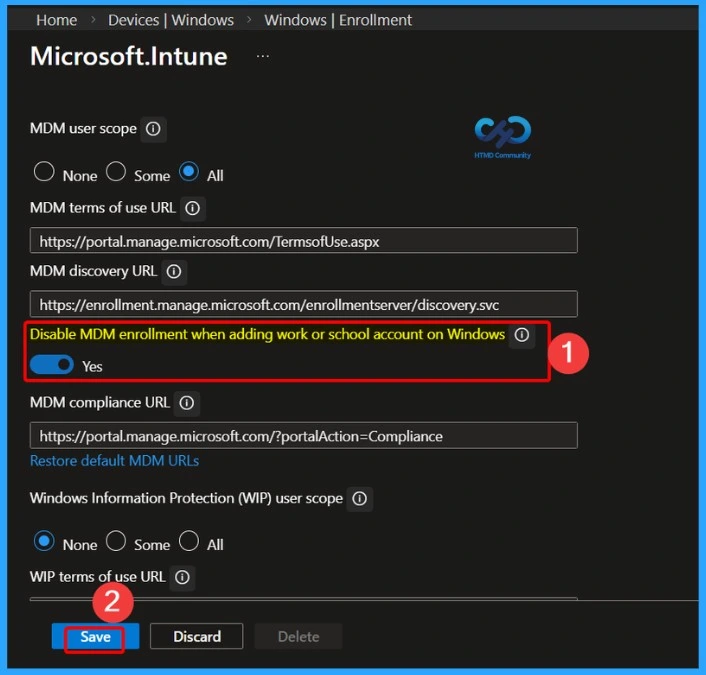Open info tooltip for MDM user scope
This screenshot has height=675, width=706.
153,129
